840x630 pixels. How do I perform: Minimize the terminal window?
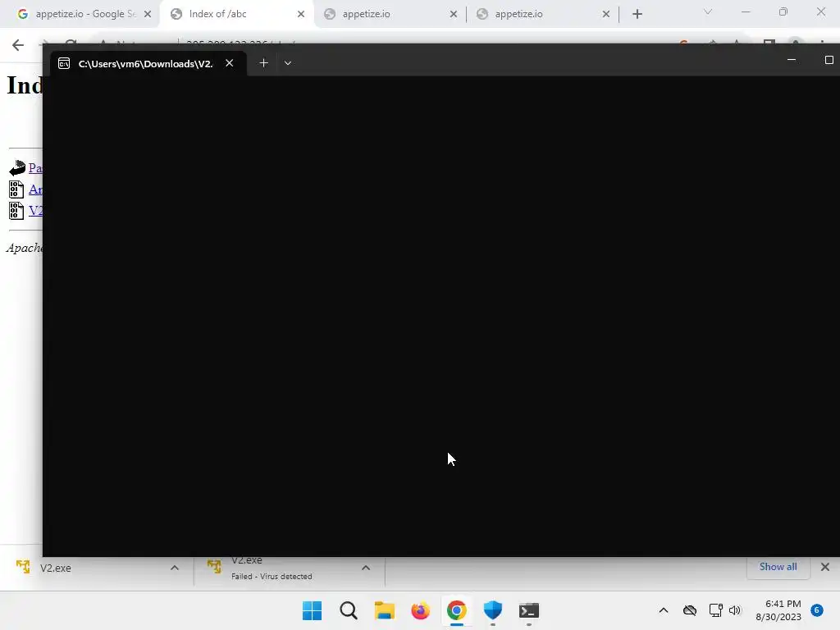[x=792, y=60]
